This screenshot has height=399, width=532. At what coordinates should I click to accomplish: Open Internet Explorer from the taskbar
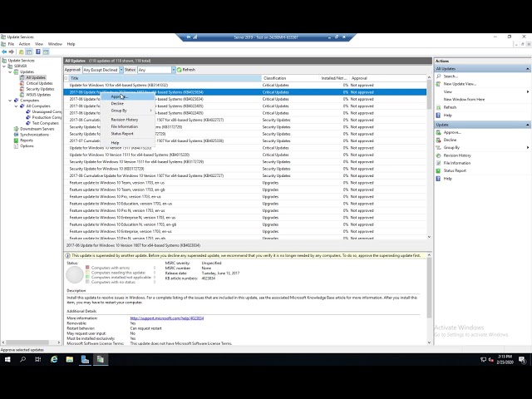(x=54, y=359)
